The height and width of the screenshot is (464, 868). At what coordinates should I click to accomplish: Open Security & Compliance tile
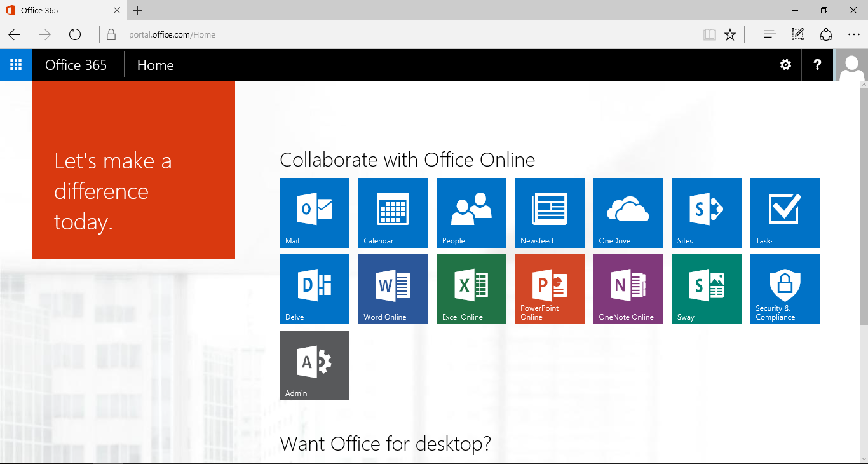click(x=784, y=289)
